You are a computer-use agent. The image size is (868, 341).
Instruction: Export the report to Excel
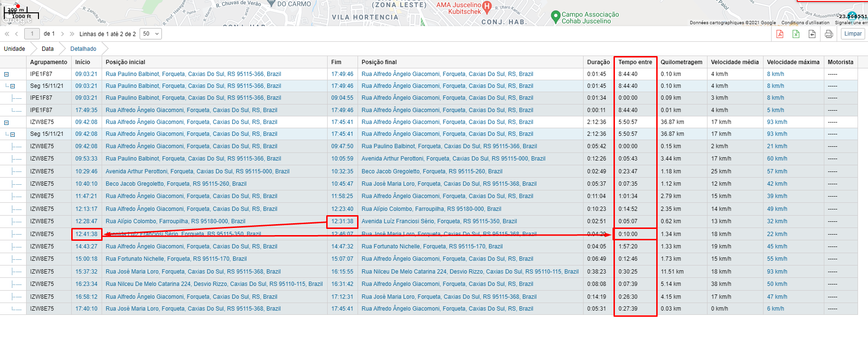pos(796,34)
